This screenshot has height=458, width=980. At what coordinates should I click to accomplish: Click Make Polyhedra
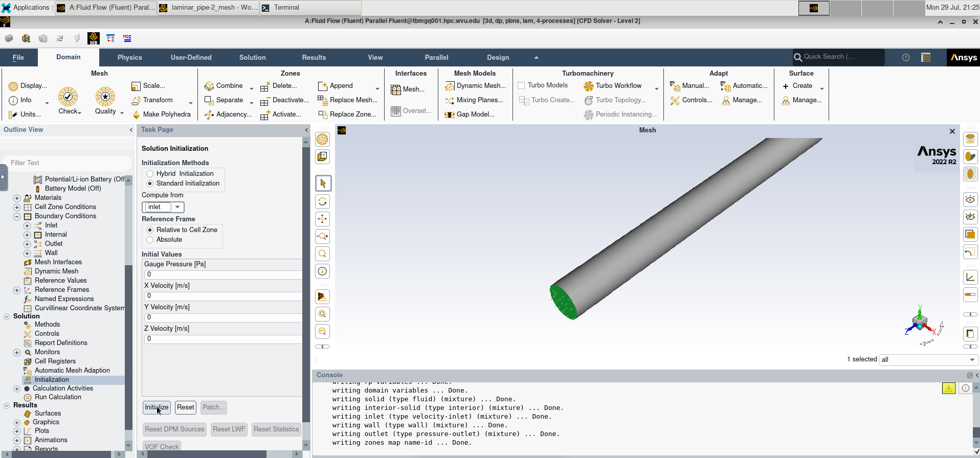pos(162,114)
